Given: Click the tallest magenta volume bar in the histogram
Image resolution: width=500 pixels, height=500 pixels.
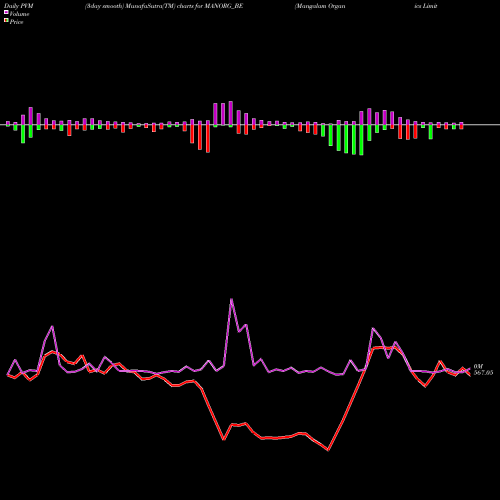Looking at the screenshot, I should [x=231, y=113].
